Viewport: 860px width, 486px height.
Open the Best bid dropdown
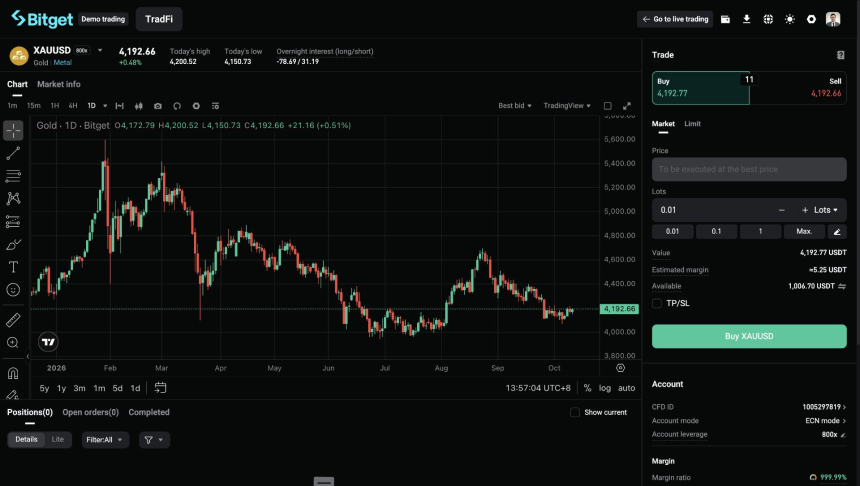(514, 106)
